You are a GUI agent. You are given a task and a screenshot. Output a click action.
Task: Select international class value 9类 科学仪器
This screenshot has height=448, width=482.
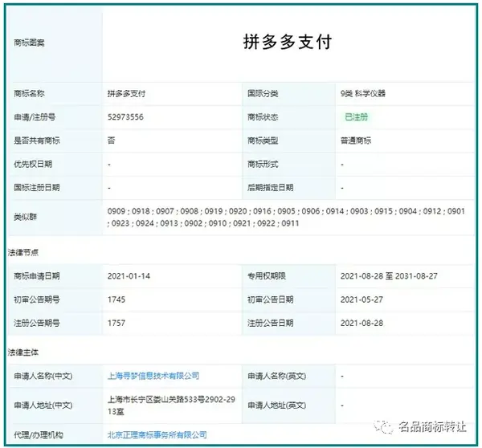click(x=363, y=93)
